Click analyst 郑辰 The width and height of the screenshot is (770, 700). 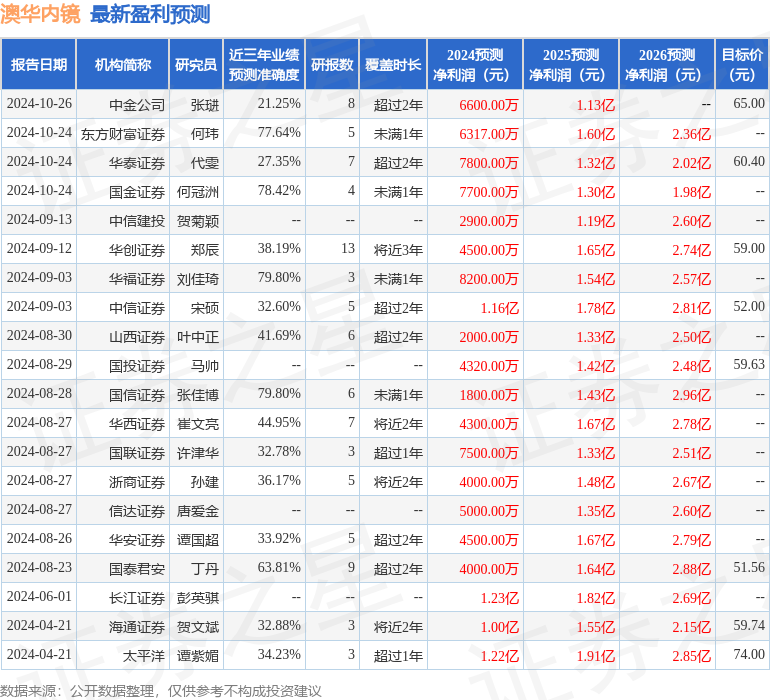tap(204, 250)
